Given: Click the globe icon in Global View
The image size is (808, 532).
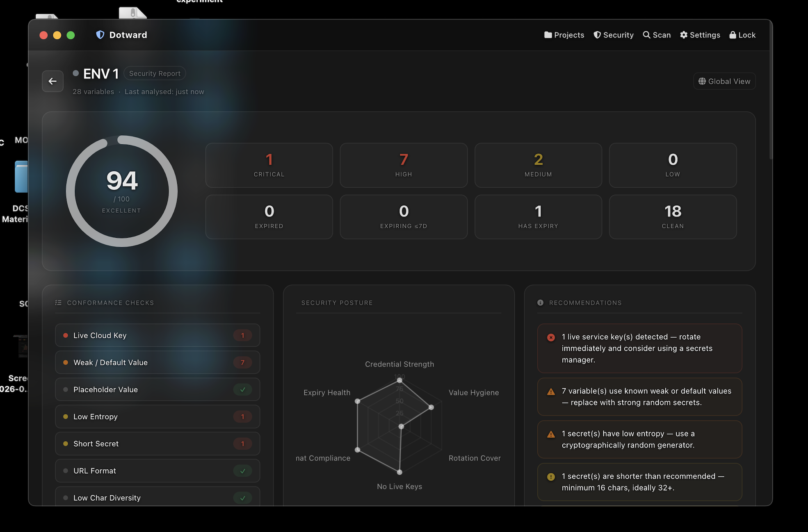Looking at the screenshot, I should (702, 81).
